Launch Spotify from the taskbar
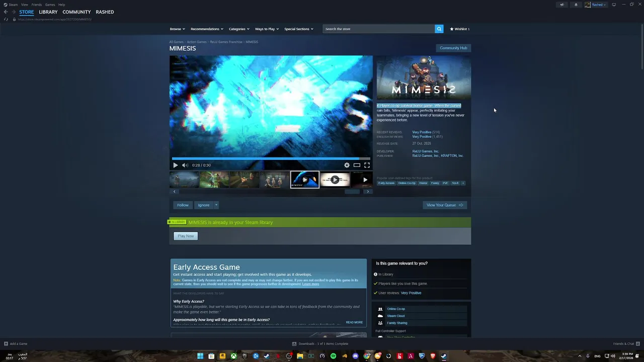 point(333,356)
